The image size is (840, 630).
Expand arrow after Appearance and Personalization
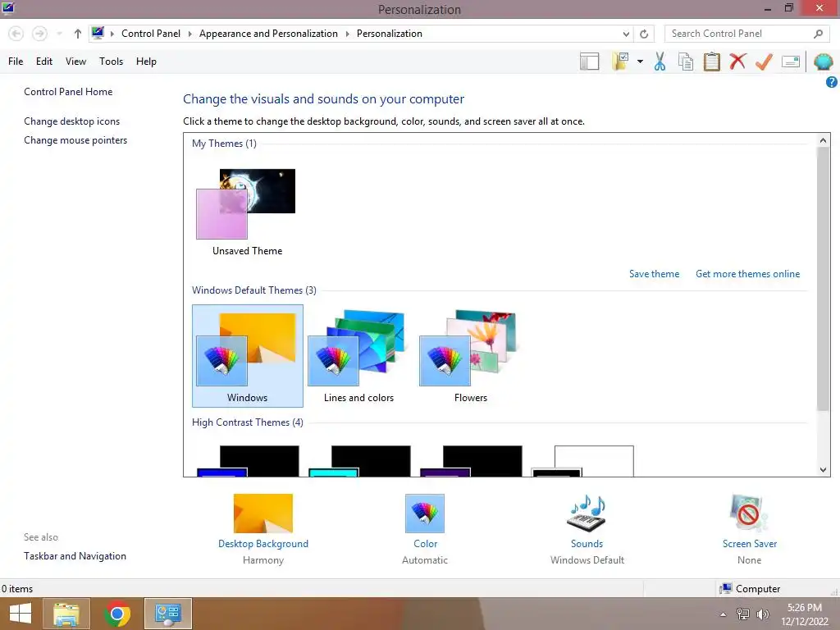[x=347, y=34]
